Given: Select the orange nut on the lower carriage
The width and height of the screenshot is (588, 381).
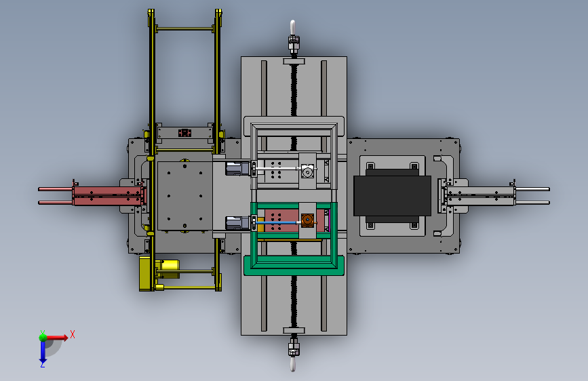Looking at the screenshot, I should (307, 220).
